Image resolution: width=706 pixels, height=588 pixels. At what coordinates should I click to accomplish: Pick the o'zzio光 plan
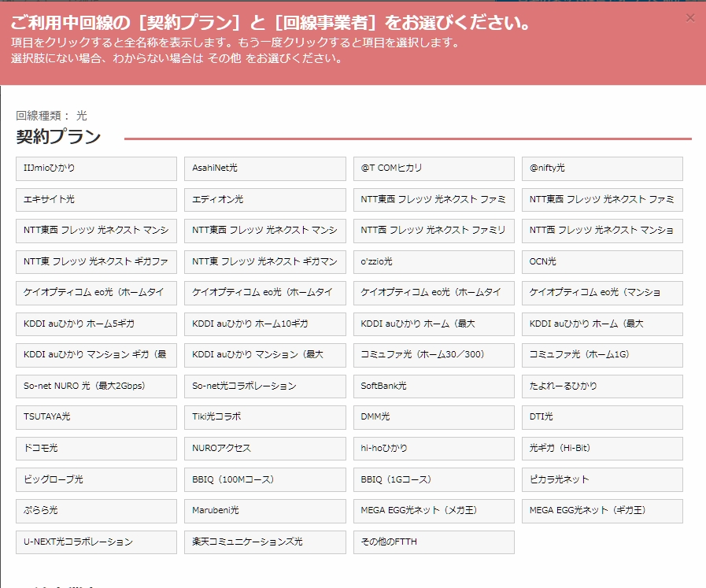click(x=434, y=261)
